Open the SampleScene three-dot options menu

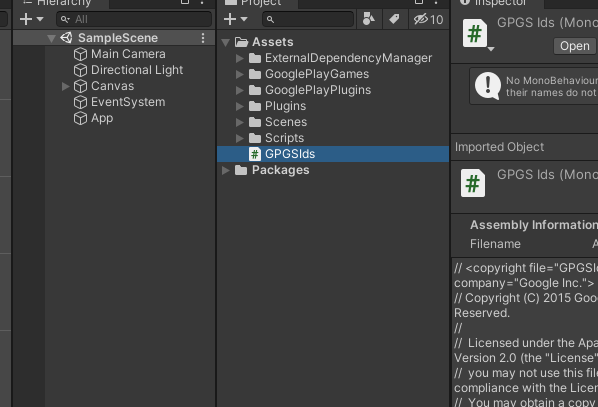click(x=203, y=38)
